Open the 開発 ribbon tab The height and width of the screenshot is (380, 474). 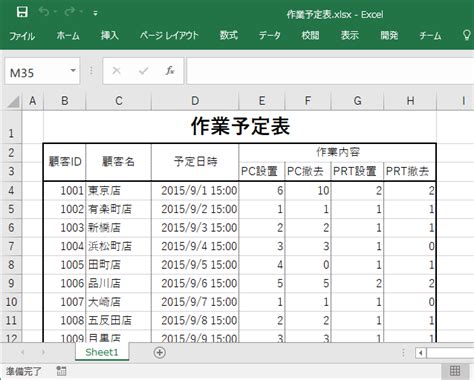click(389, 35)
